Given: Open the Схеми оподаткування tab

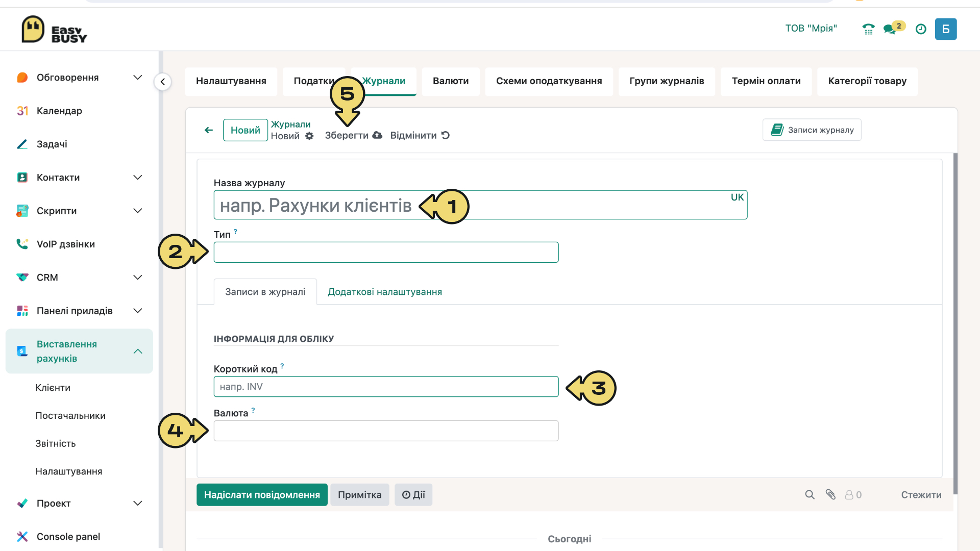Looking at the screenshot, I should 549,81.
